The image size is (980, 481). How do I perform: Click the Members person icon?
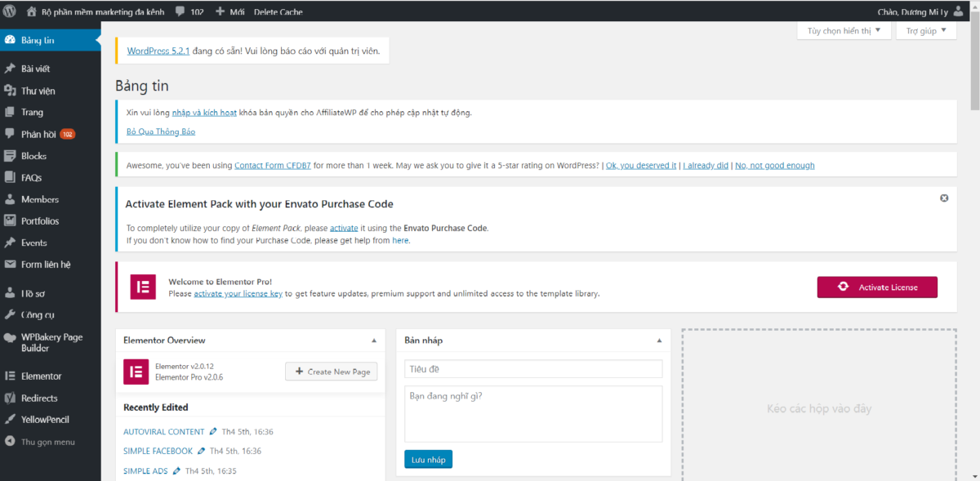click(10, 199)
